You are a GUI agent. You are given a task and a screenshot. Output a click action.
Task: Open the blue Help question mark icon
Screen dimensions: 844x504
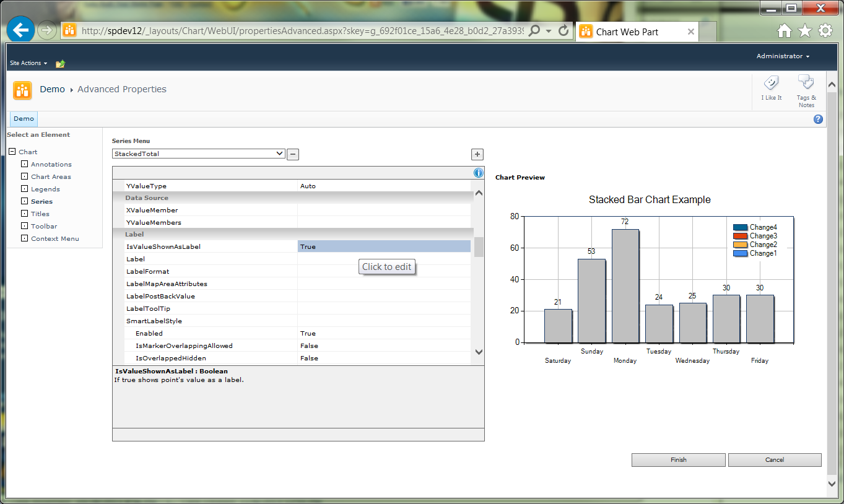(x=818, y=119)
